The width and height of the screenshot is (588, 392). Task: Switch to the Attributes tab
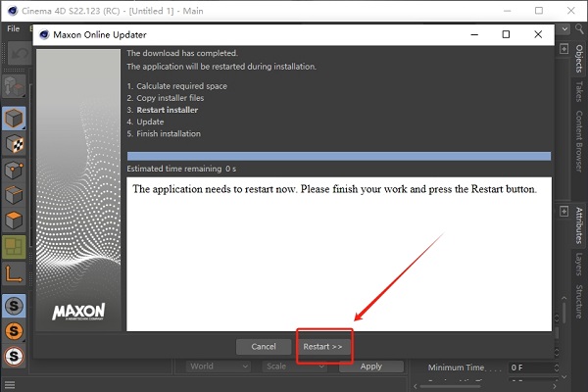pyautogui.click(x=579, y=225)
